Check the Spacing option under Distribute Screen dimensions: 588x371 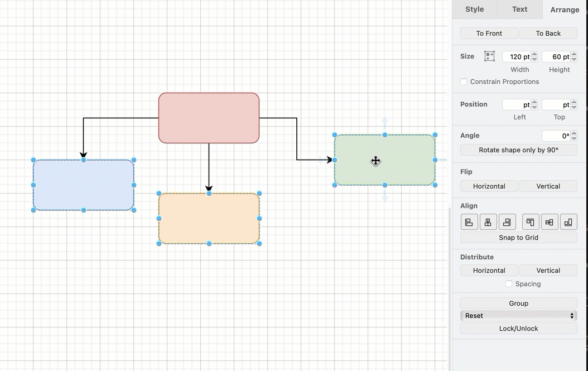[x=509, y=283]
